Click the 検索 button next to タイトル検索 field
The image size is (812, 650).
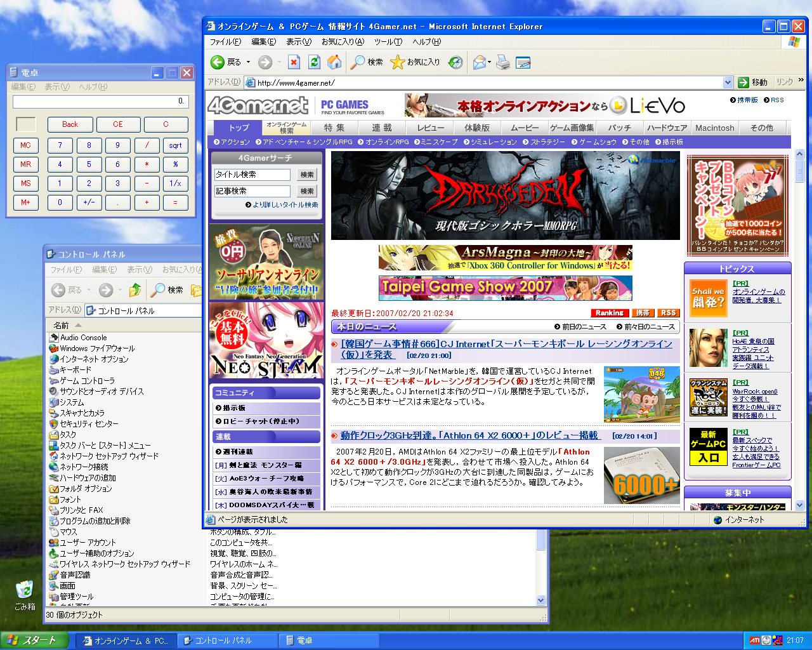pos(307,175)
